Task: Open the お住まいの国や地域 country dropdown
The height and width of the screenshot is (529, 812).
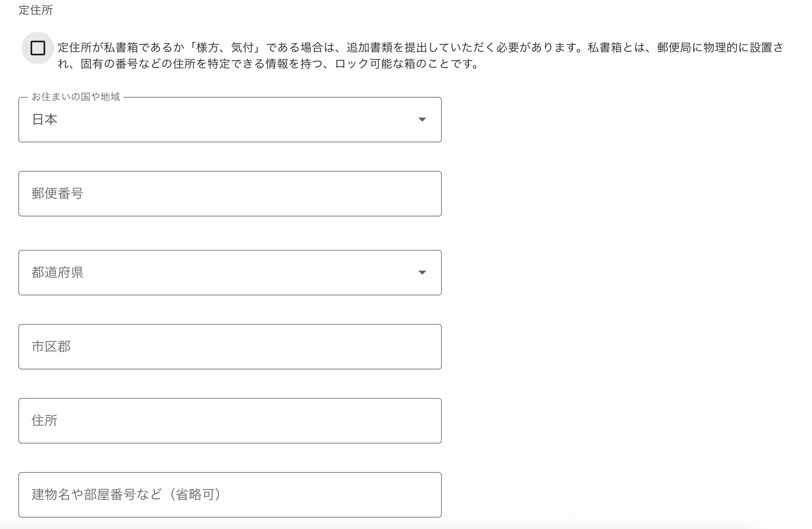Action: click(x=230, y=120)
